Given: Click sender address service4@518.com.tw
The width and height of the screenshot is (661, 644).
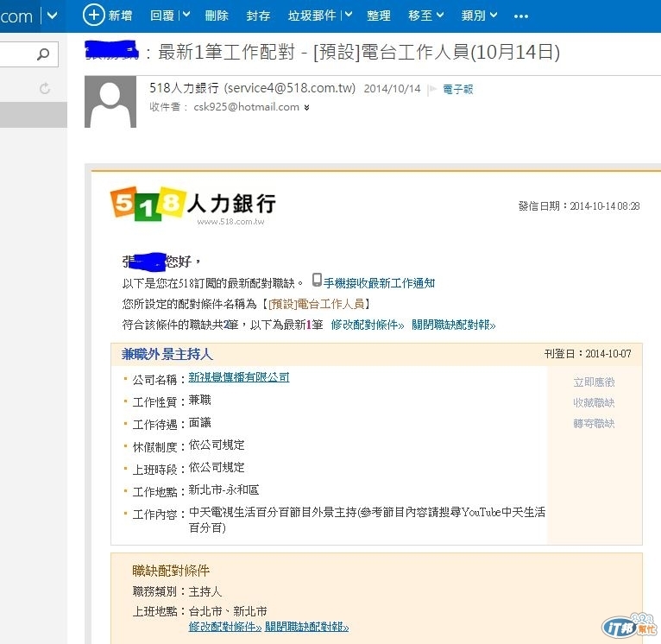Looking at the screenshot, I should coord(290,88).
